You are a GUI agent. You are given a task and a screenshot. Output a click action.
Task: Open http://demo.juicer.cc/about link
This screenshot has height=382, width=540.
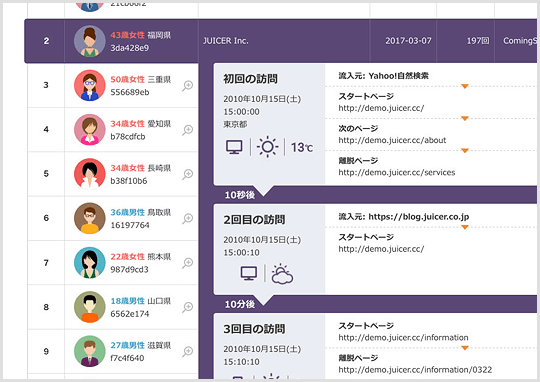(392, 140)
